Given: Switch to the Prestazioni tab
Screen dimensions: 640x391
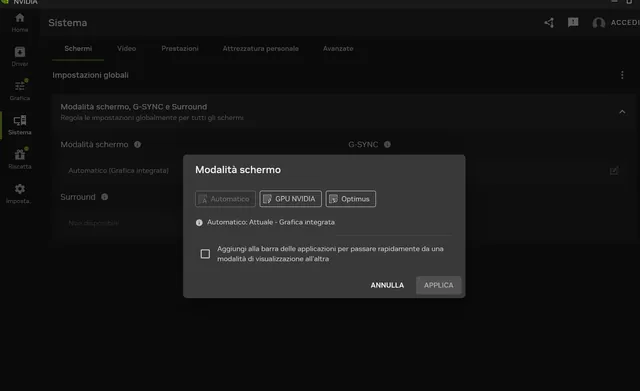Looking at the screenshot, I should (180, 49).
